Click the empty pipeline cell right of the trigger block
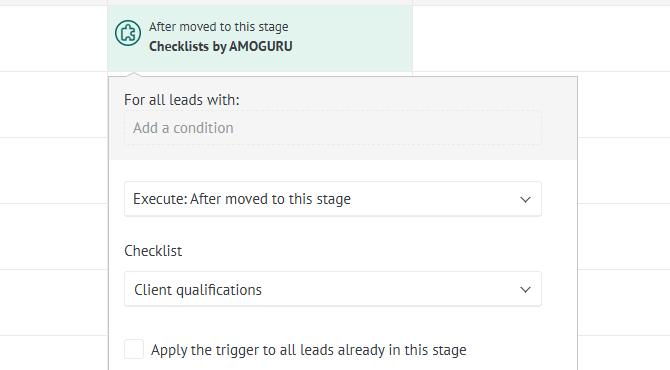 pos(541,38)
